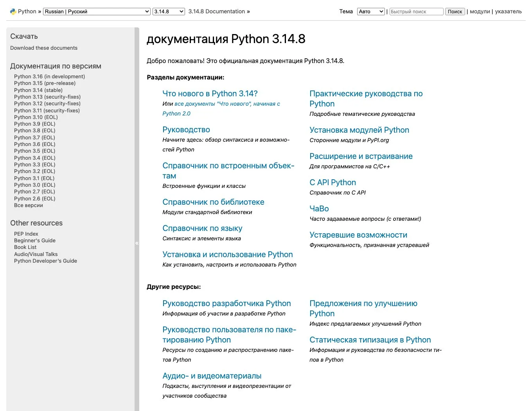Open Статическая типизация в Python link
The width and height of the screenshot is (532, 411).
click(370, 340)
